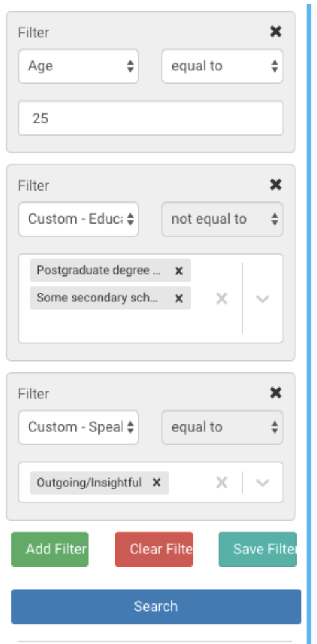Remove the Postgraduate degree tag
The width and height of the screenshot is (317, 644).
point(178,270)
